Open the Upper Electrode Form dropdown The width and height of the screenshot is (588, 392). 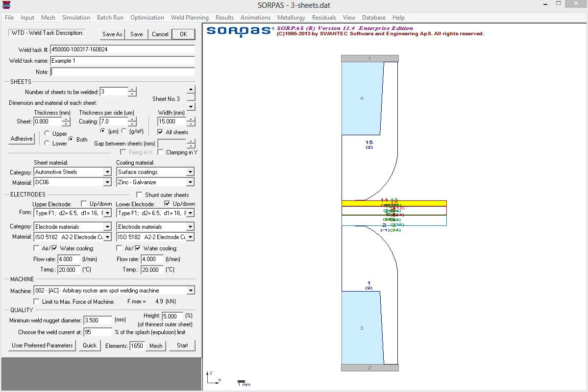pos(107,213)
